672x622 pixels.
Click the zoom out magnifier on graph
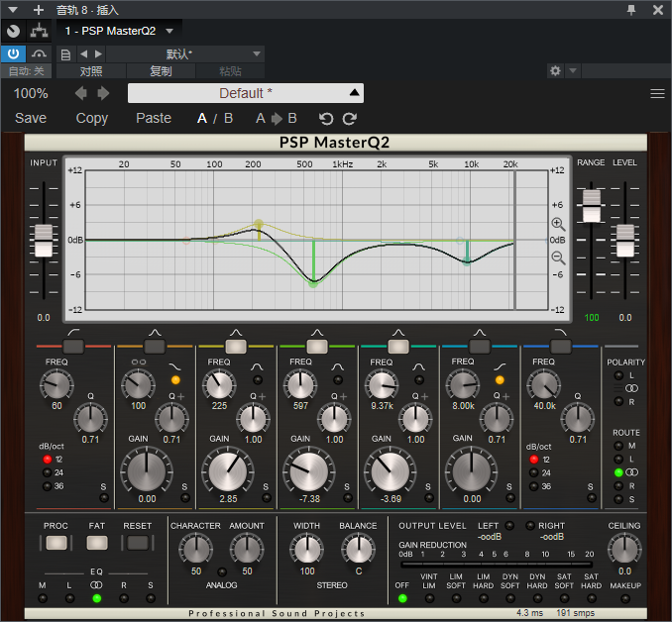pyautogui.click(x=558, y=258)
